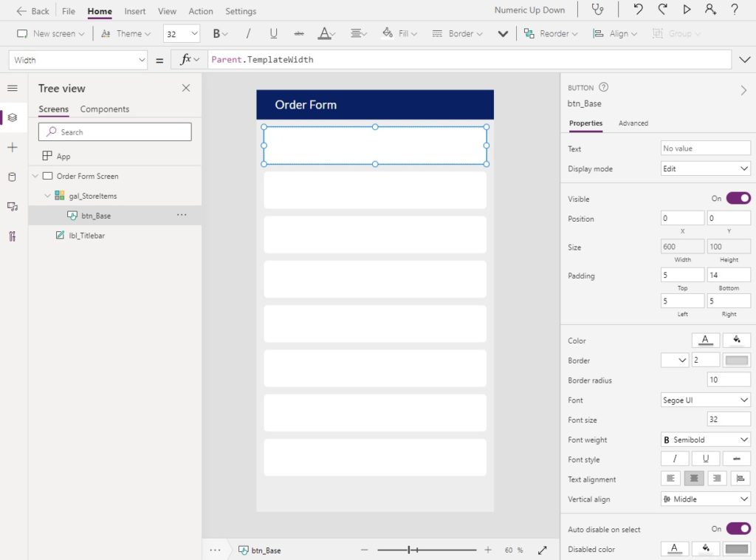The height and width of the screenshot is (560, 756).
Task: Open the Advanced tools sidebar icon
Action: coord(12,236)
